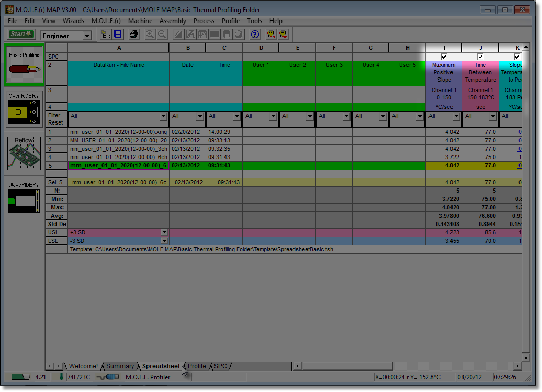Open the Assembly menu
This screenshot has height=392, width=542.
[x=173, y=21]
